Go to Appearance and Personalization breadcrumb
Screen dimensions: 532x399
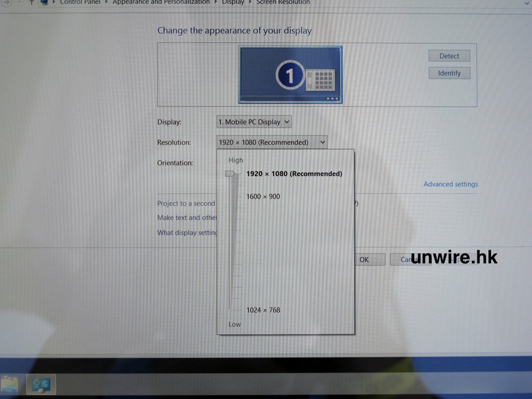tap(161, 2)
